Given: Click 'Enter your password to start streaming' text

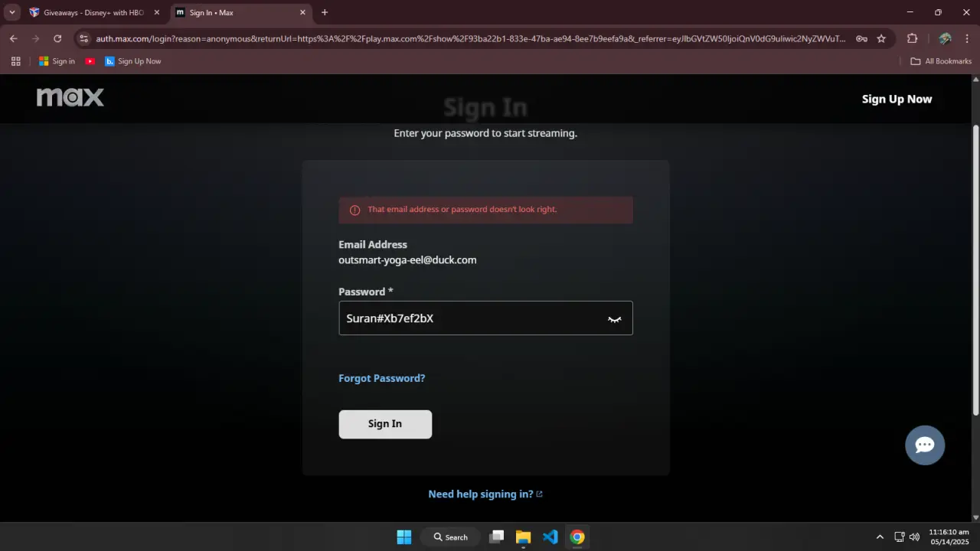Looking at the screenshot, I should [485, 133].
